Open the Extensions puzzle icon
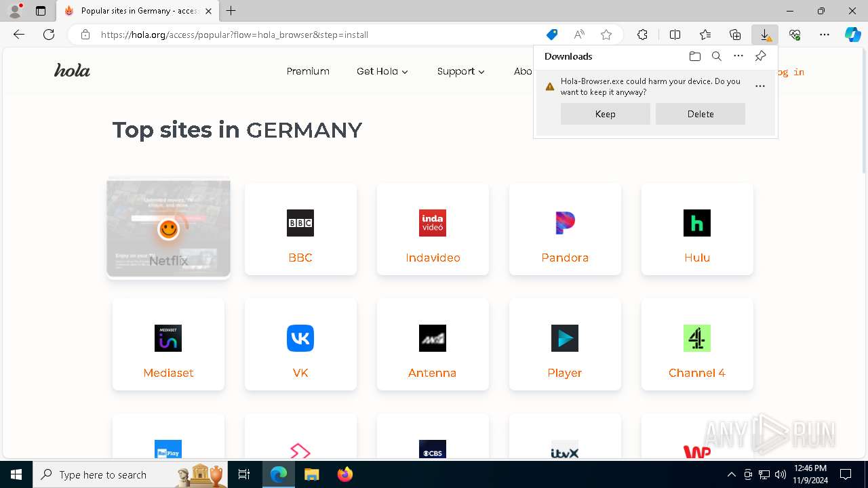868x488 pixels. click(642, 35)
